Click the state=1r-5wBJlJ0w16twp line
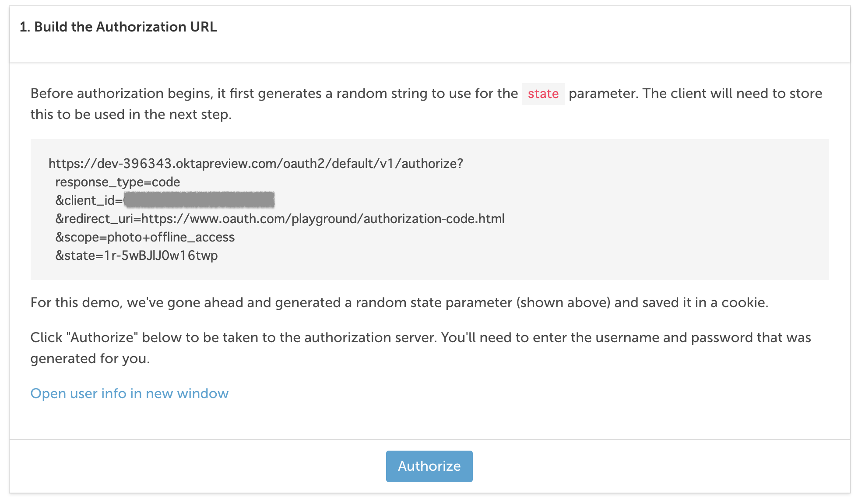The height and width of the screenshot is (504, 858). click(x=137, y=255)
